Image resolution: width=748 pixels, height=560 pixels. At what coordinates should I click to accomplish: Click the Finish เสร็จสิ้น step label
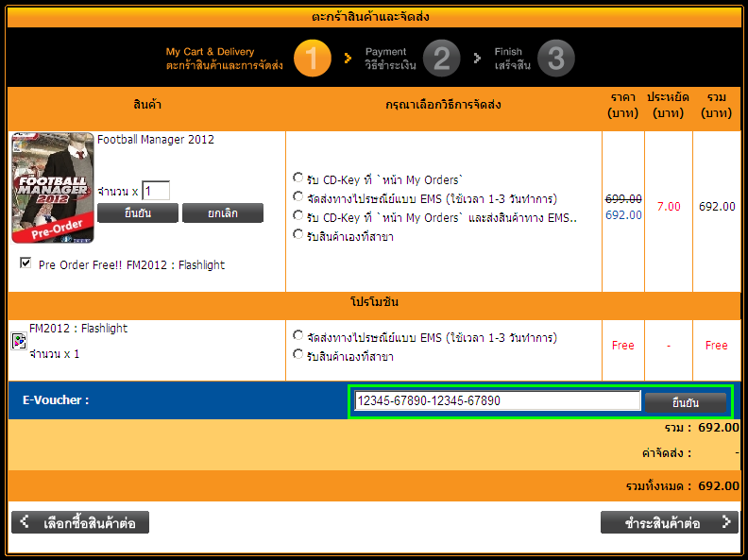(x=512, y=59)
